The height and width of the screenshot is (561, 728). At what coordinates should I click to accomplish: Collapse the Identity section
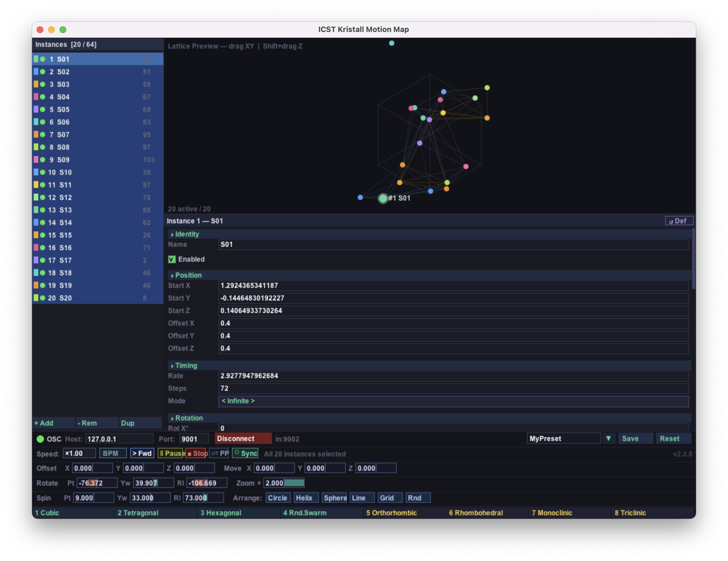coord(429,234)
